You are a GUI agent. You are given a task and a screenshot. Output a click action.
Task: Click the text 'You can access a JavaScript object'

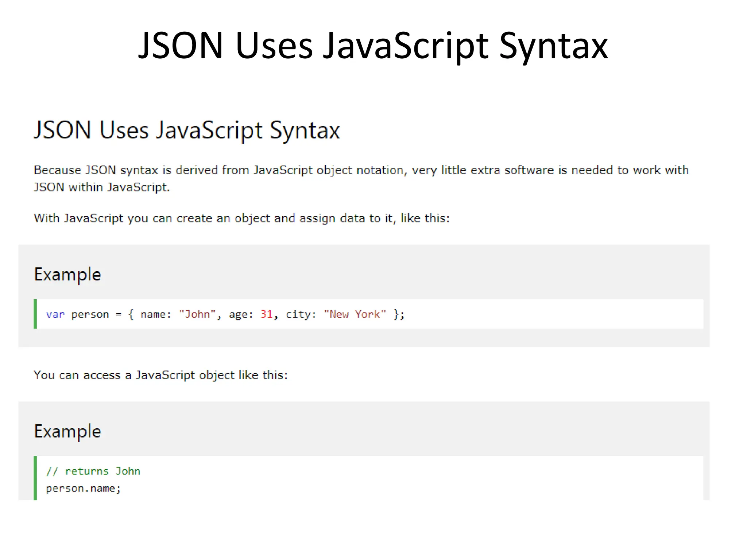[x=161, y=375]
